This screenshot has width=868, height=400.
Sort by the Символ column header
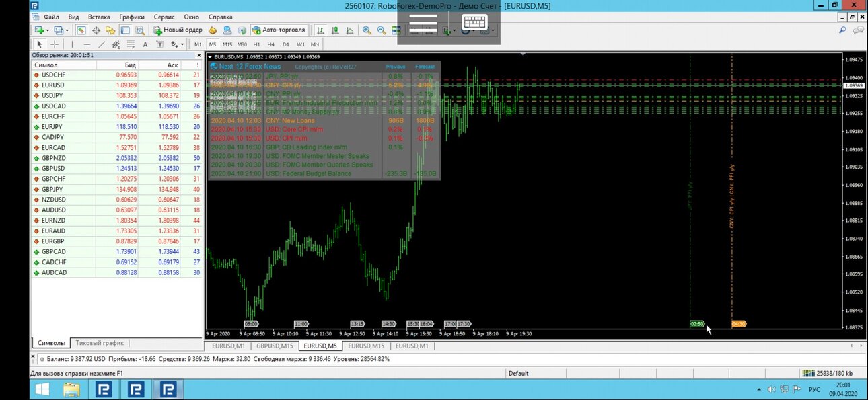click(x=63, y=65)
